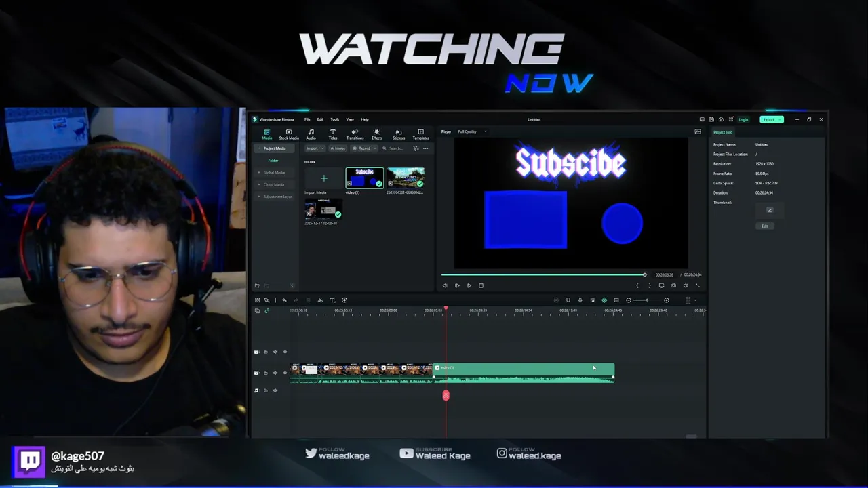The height and width of the screenshot is (488, 868).
Task: Click the mark in '{' icon
Action: point(637,285)
